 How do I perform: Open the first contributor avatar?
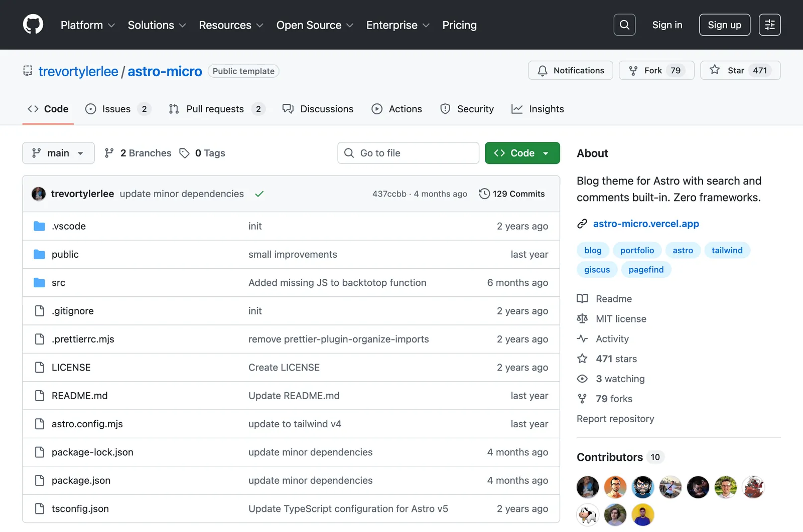click(x=588, y=487)
